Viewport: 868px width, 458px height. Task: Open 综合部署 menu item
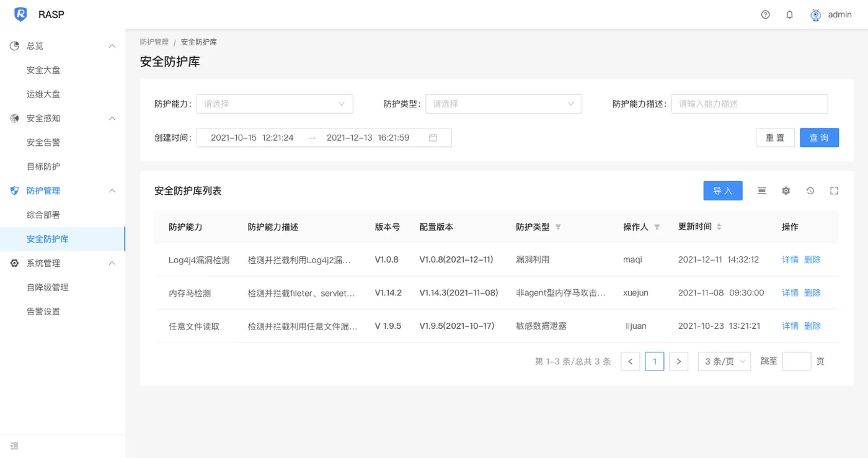coord(43,215)
